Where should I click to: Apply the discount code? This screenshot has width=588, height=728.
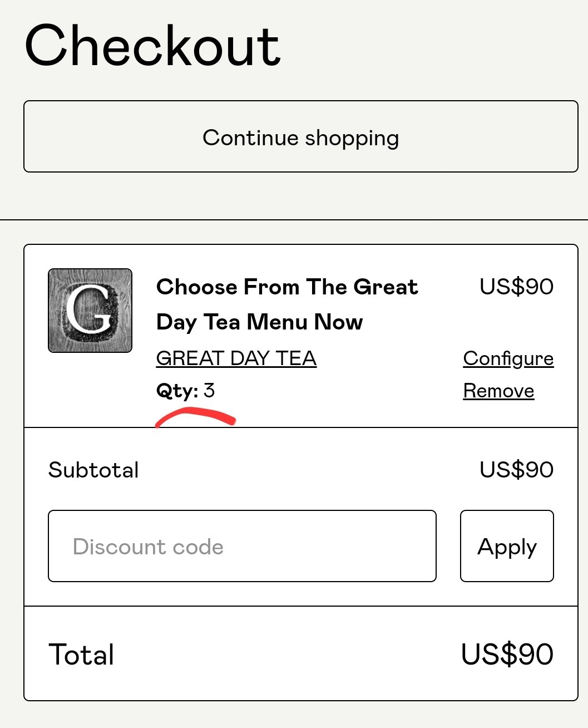[x=507, y=546]
